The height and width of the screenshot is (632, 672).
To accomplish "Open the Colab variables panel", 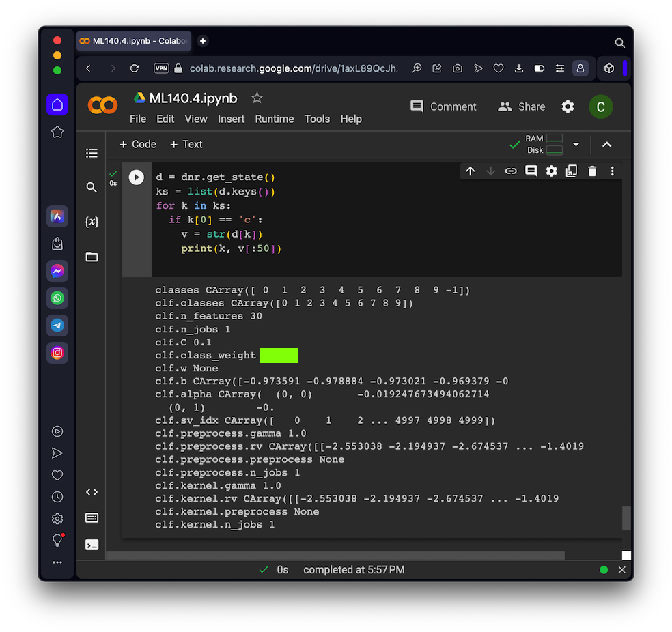I will pos(92,222).
